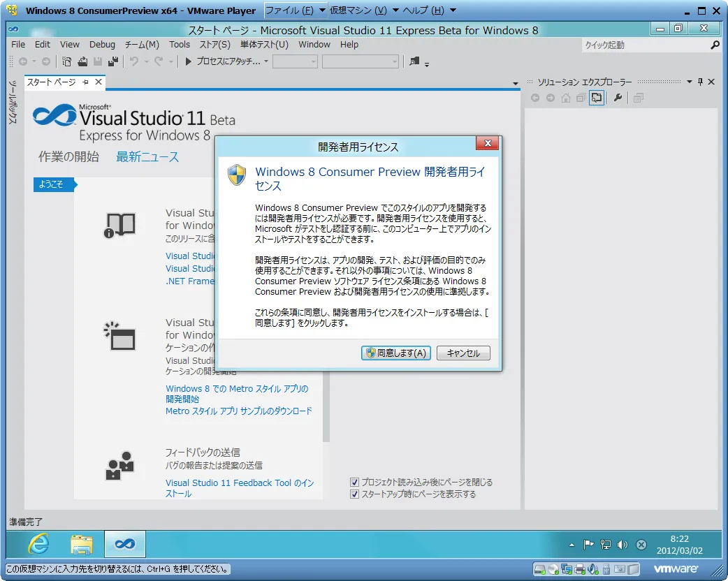Open the Debug menu
Viewport: 728px width, 581px height.
tap(102, 44)
